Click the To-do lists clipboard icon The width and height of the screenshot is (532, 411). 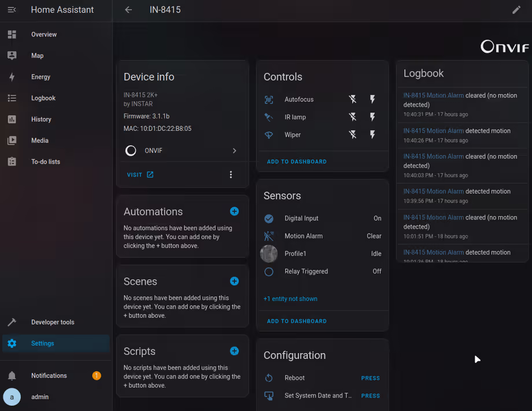(x=12, y=162)
